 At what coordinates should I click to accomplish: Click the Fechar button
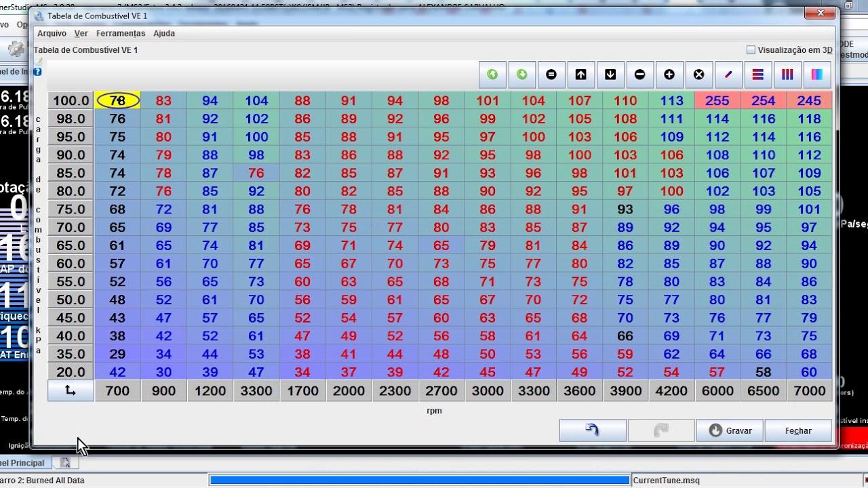[x=798, y=430]
